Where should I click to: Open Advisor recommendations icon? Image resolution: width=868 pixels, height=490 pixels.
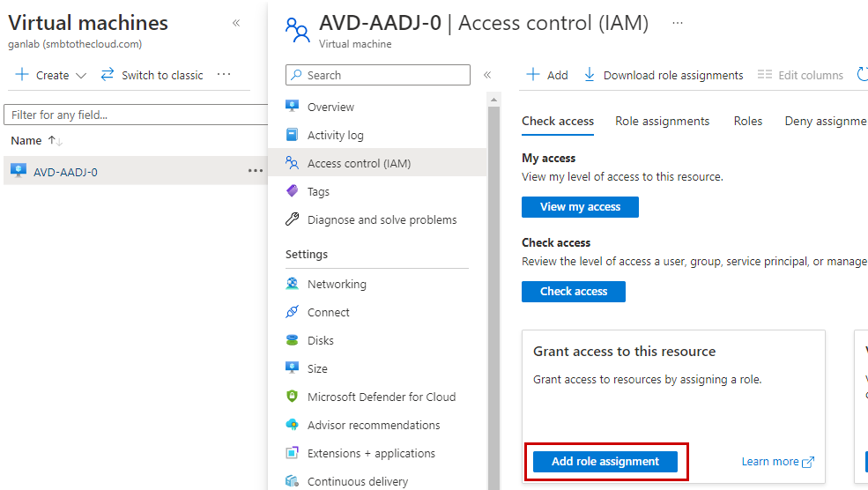pyautogui.click(x=293, y=425)
